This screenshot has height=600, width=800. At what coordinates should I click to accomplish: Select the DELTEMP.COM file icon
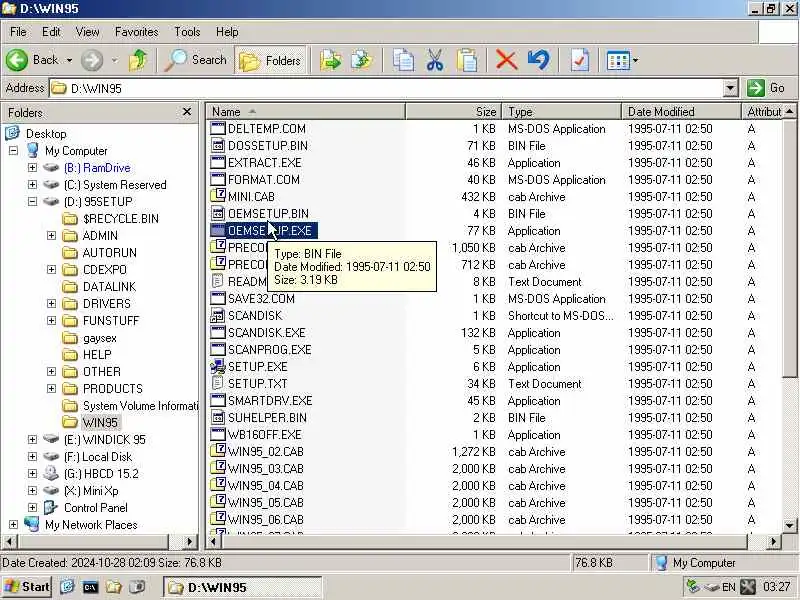pyautogui.click(x=218, y=128)
